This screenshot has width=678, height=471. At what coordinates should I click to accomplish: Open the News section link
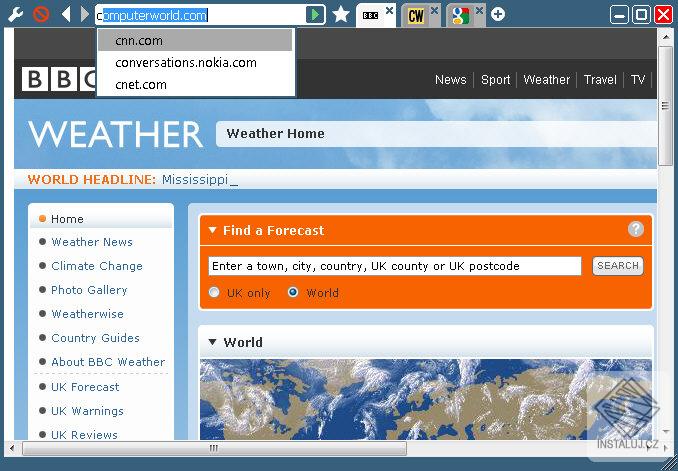coord(451,80)
